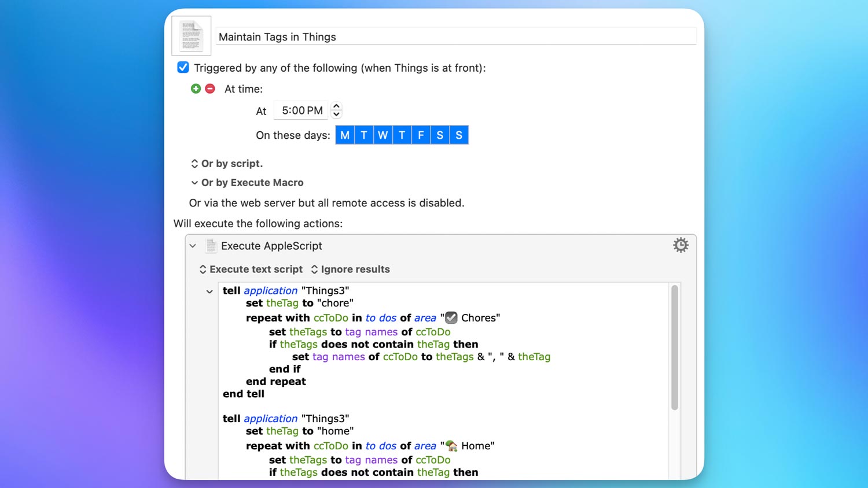Click 'Will execute the following actions:' label
The width and height of the screenshot is (868, 488).
pyautogui.click(x=258, y=224)
